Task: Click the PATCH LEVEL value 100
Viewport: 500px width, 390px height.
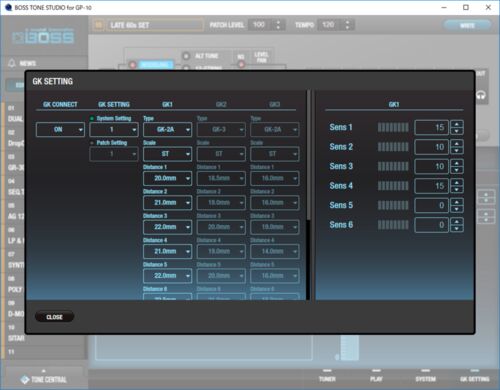Action: point(259,25)
